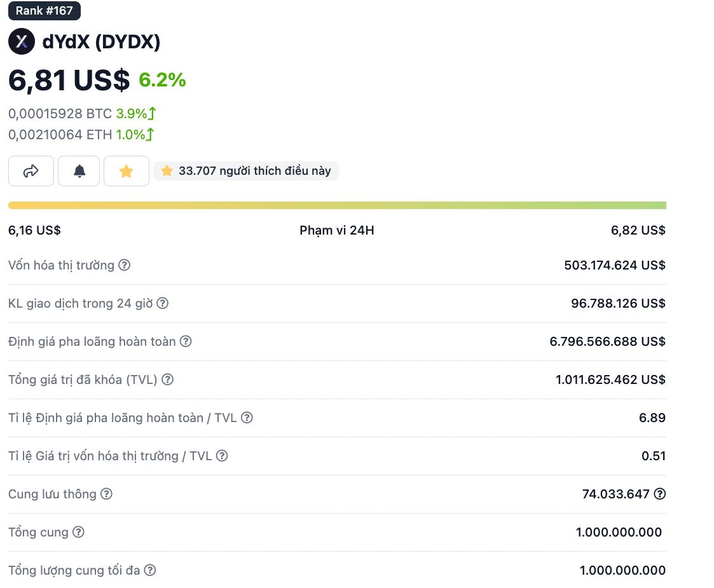
Task: Click the 74.033.647 circulating supply value
Action: (615, 495)
